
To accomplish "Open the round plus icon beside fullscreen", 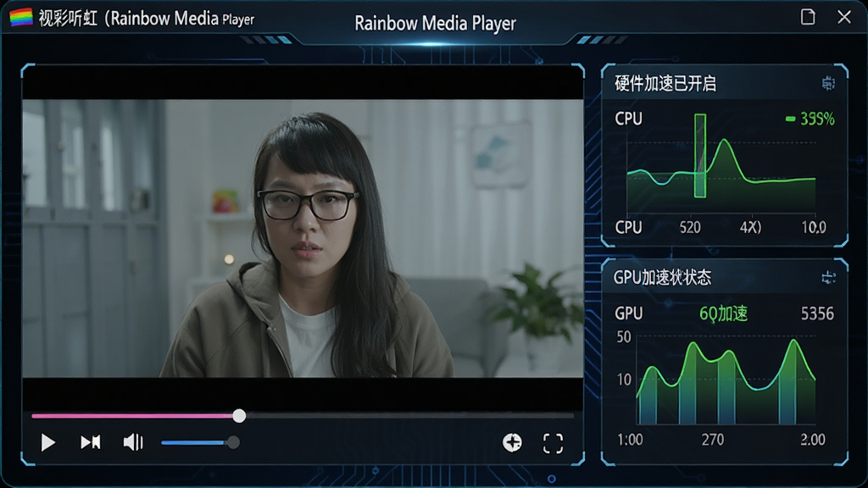I will click(x=512, y=442).
